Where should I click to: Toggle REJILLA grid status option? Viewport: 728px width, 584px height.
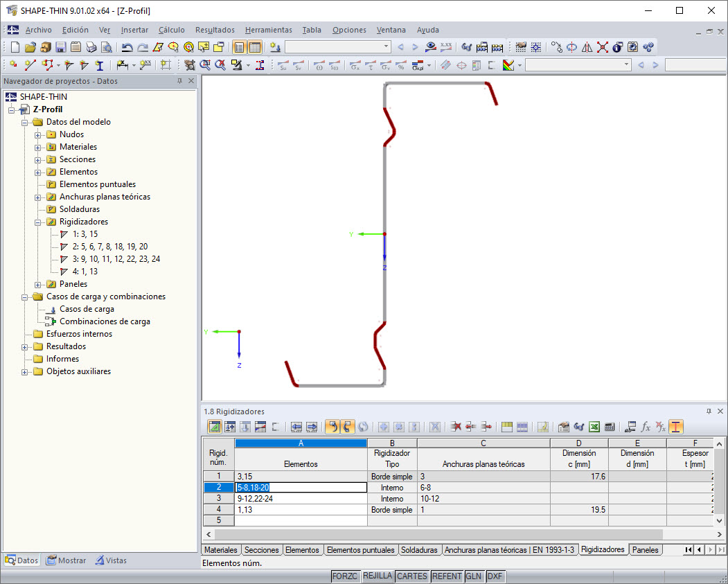point(377,576)
